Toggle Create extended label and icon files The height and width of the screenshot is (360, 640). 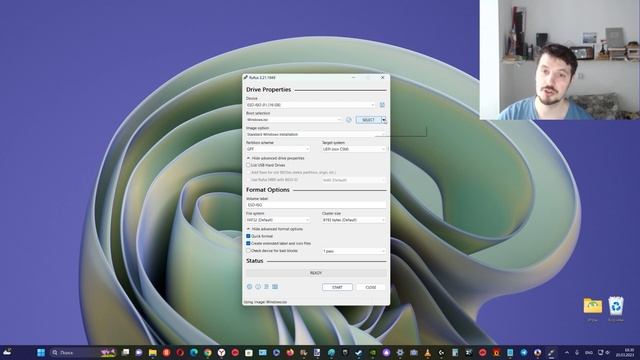click(x=248, y=243)
